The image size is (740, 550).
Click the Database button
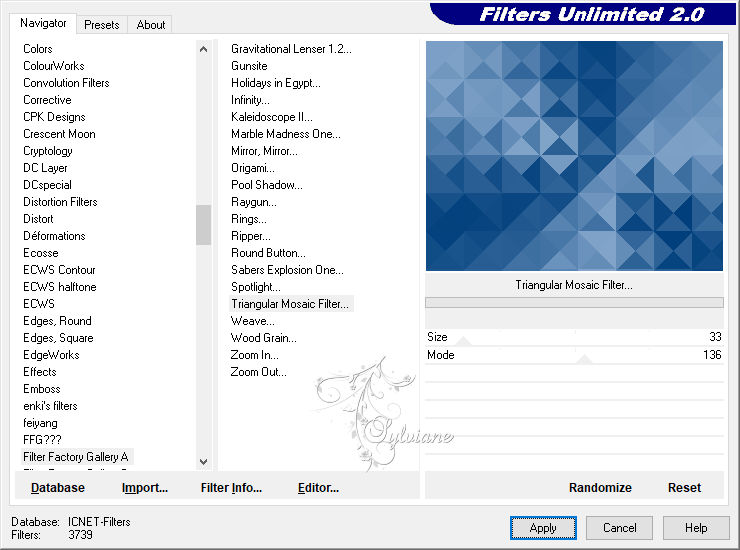click(x=58, y=487)
